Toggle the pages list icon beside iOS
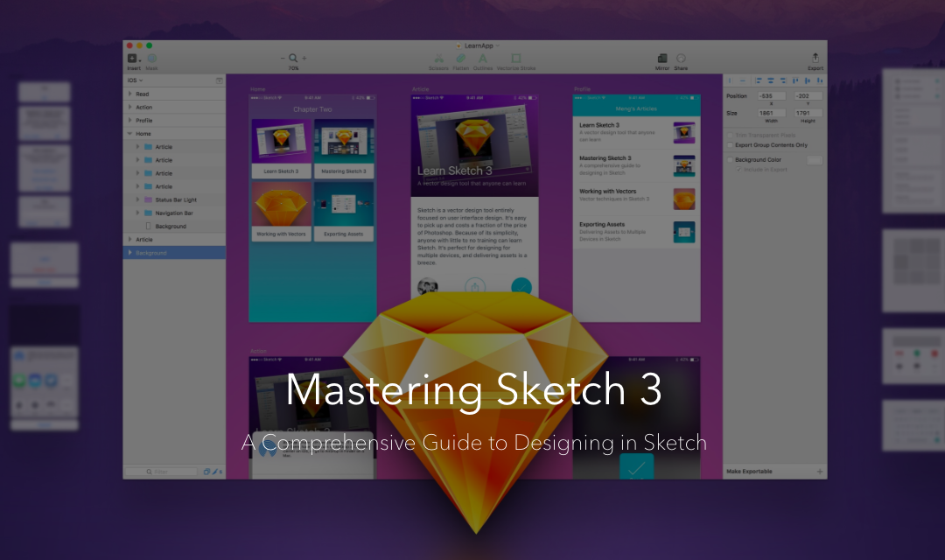 219,80
